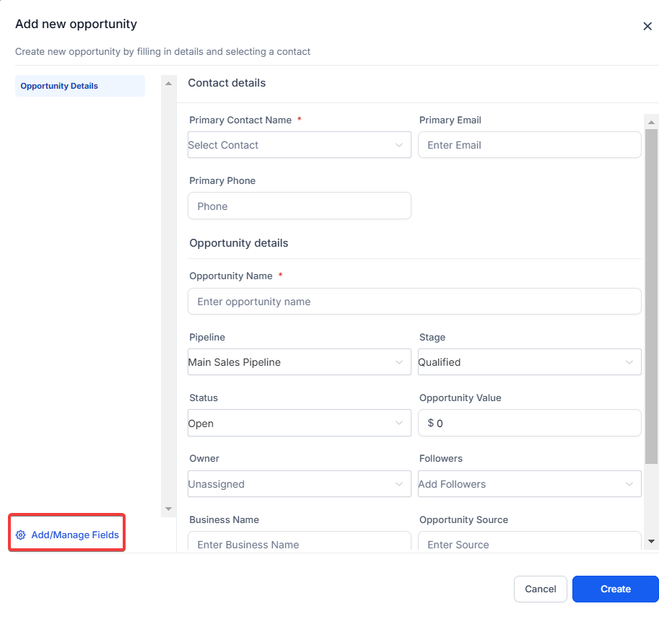The image size is (672, 619).
Task: Click the form's vertical scrollbar thumb
Action: [651, 296]
